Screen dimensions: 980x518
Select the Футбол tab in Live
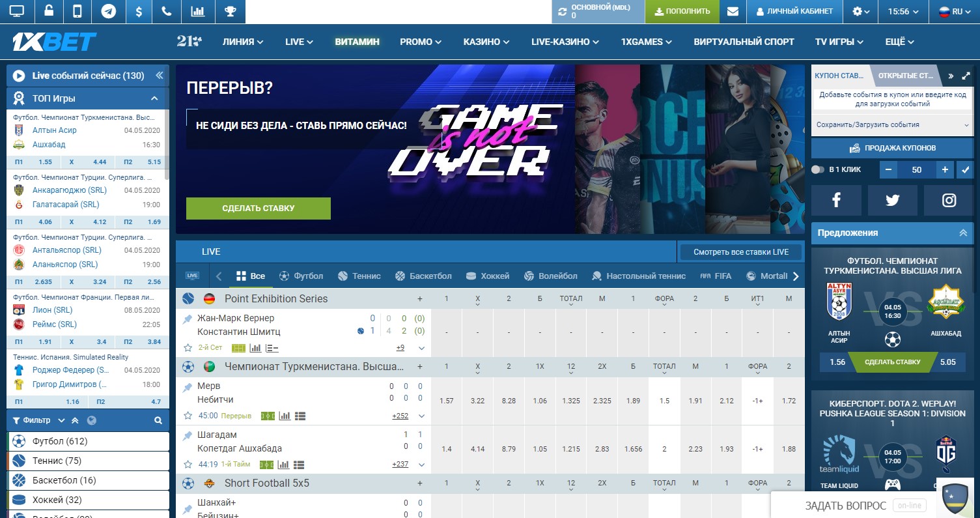coord(301,276)
